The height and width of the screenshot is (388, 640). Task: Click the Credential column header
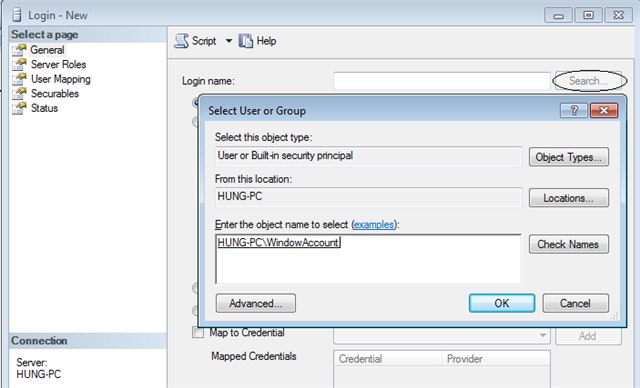(388, 359)
